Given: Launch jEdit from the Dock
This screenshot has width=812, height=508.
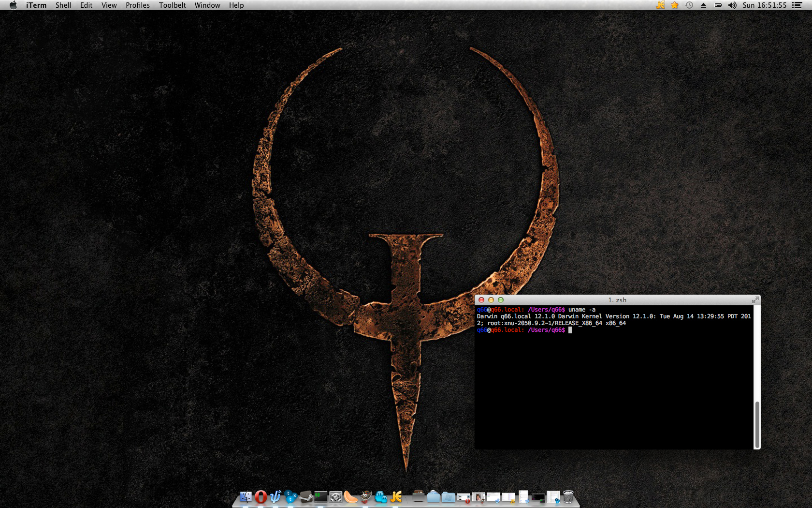Looking at the screenshot, I should (x=396, y=497).
